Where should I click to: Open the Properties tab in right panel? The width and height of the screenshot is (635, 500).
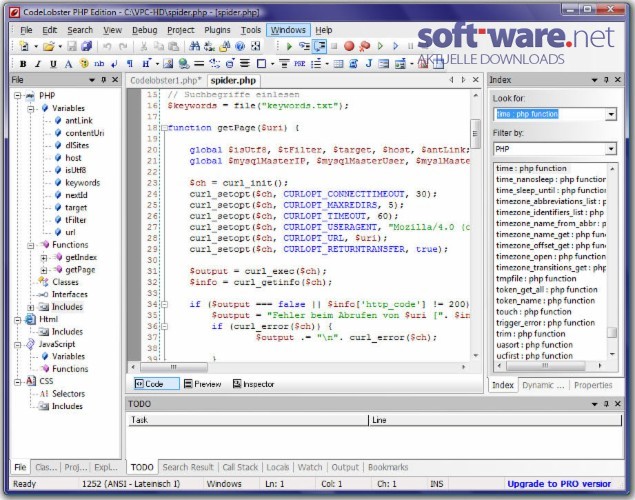pyautogui.click(x=593, y=385)
